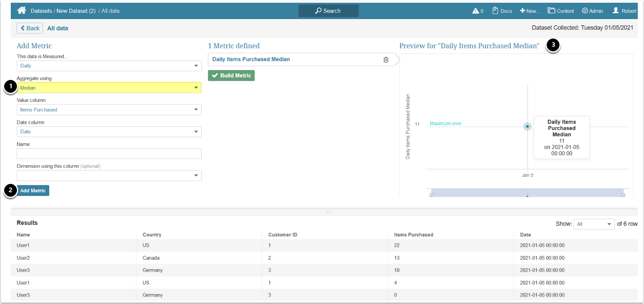Expand the optional Dimension column dropdown
Screen dimensions: 644x304
[x=109, y=176]
